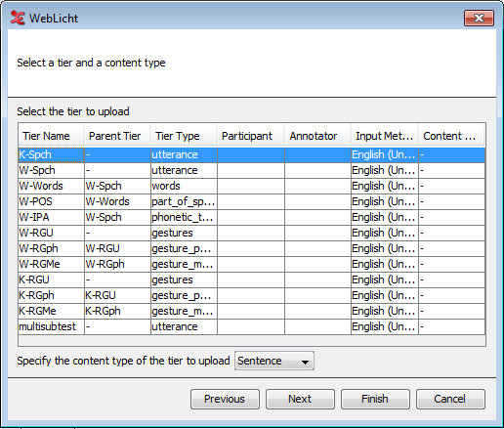Click 'gestures' tier type in W-RGU row
504x429 pixels.
click(x=184, y=233)
